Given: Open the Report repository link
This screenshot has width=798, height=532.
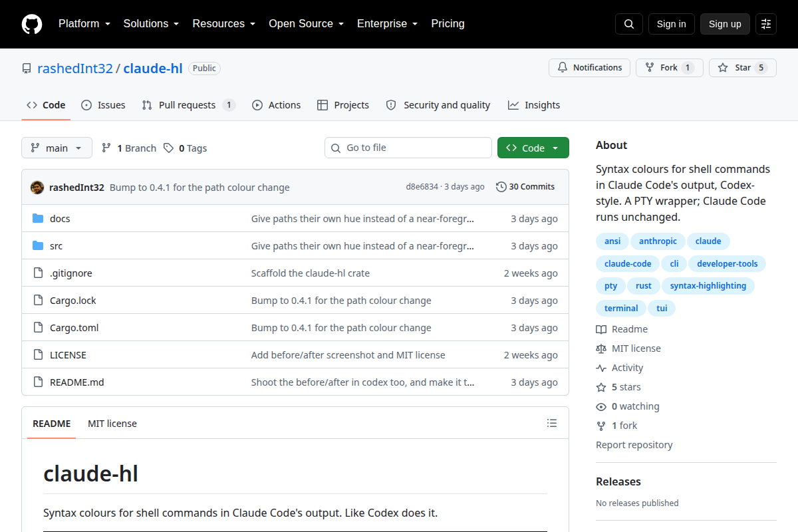Looking at the screenshot, I should [634, 445].
